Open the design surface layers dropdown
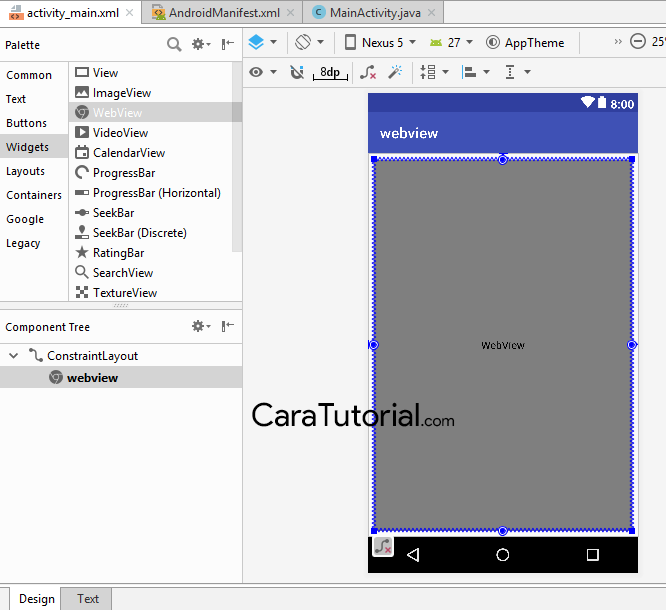Viewport: 666px width, 610px height. click(262, 42)
